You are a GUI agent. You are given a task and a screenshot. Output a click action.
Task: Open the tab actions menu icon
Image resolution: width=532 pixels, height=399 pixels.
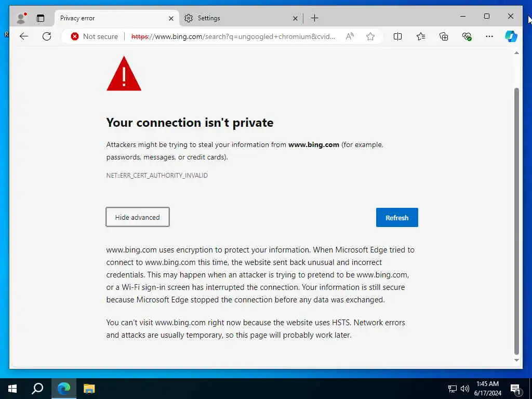(41, 18)
